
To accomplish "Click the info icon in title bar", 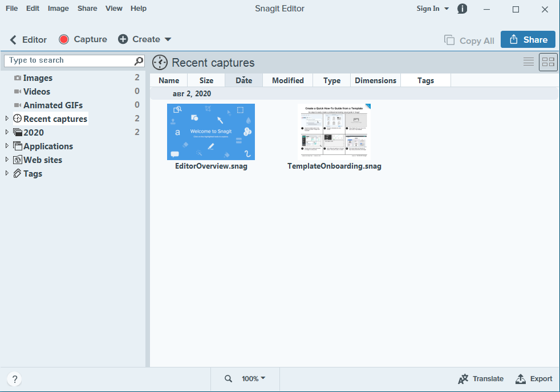I will 462,9.
